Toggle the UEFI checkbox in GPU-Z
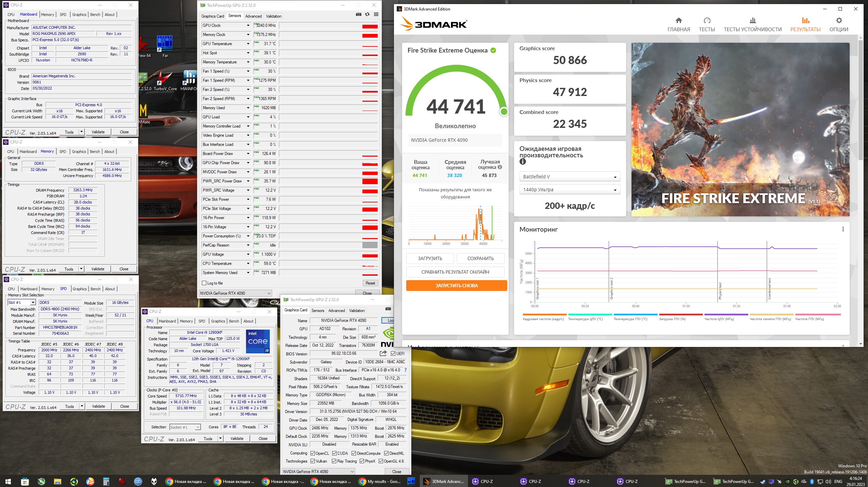This screenshot has height=487, width=868. (393, 353)
